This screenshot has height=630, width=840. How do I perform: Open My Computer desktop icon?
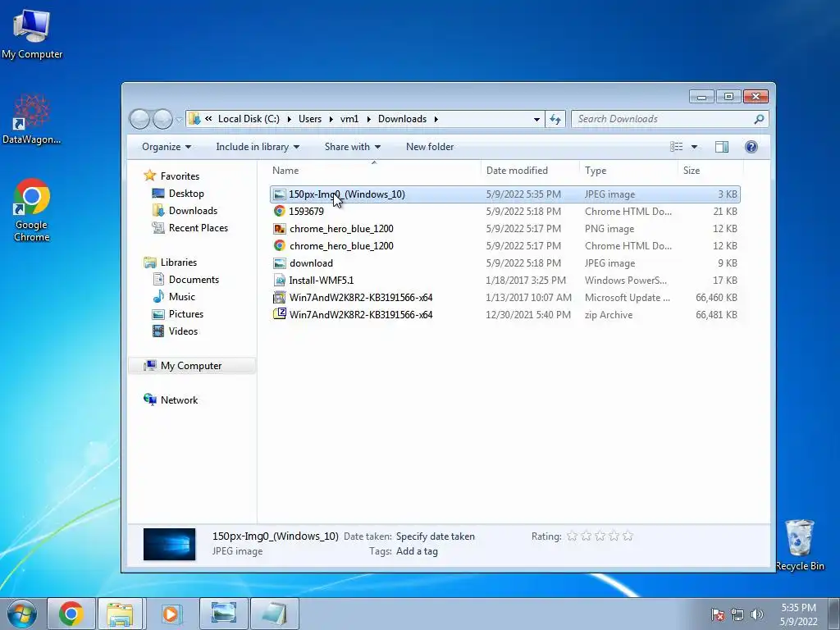(32, 34)
